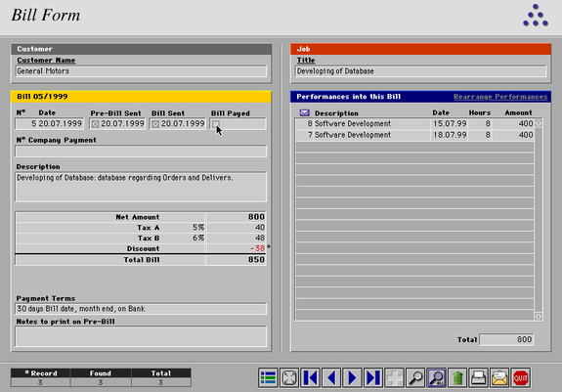This screenshot has width=562, height=392.
Task: Go to the previous record
Action: [x=331, y=377]
